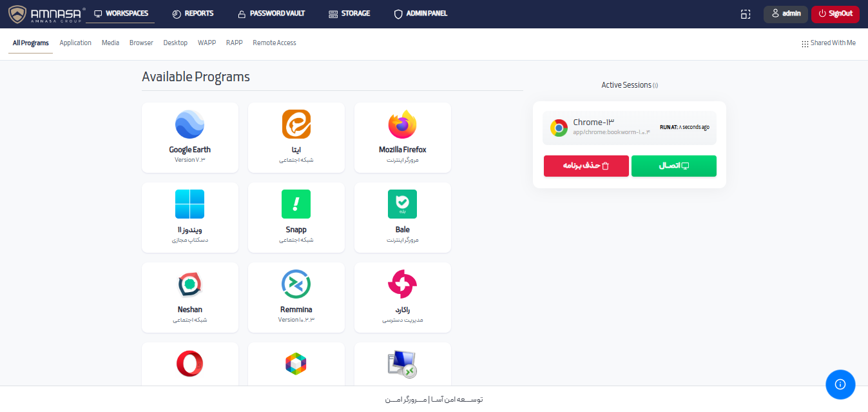This screenshot has width=868, height=412.
Task: Click the app/chrome:bookworm image path text
Action: tap(612, 132)
